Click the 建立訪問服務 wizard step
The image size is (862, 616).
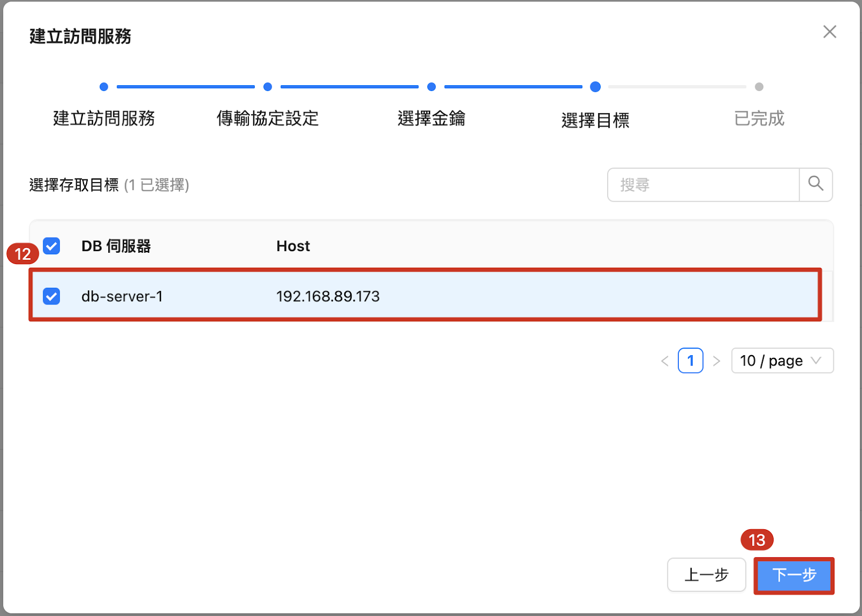point(104,118)
